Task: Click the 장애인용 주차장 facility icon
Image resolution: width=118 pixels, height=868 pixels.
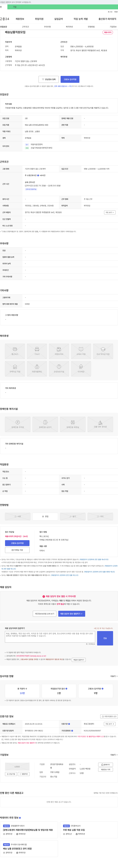Action: (18, 424)
